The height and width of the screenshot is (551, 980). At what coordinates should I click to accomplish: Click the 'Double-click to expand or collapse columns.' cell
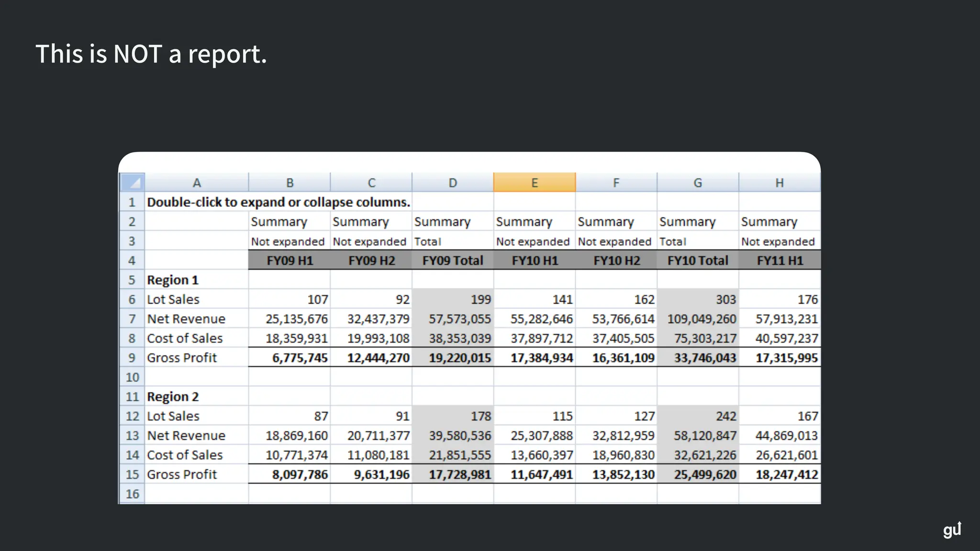point(278,202)
